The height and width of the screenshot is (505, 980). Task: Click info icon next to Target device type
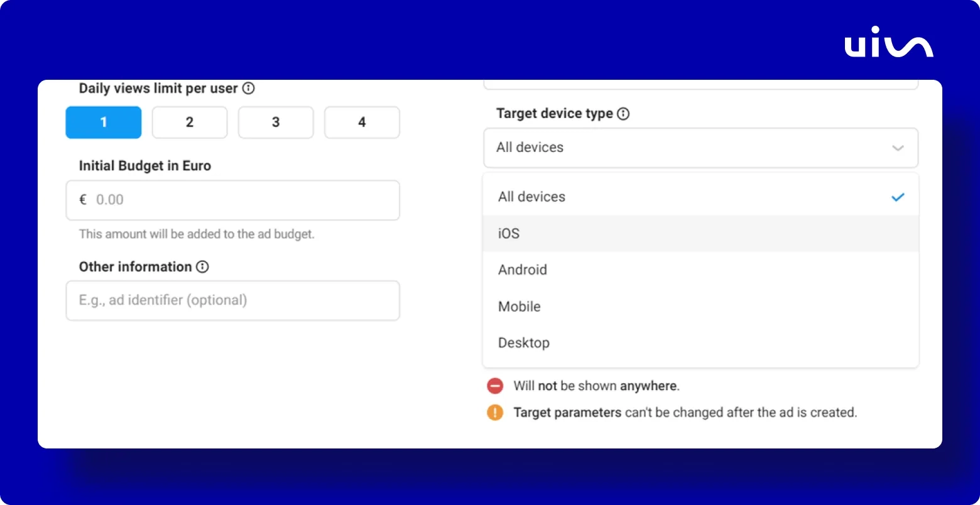coord(623,114)
